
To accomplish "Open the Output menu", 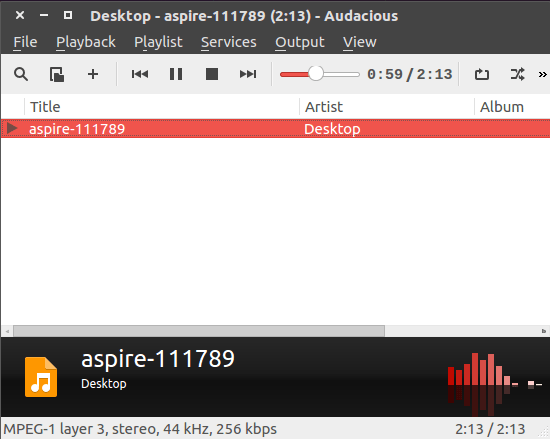I will pyautogui.click(x=300, y=42).
